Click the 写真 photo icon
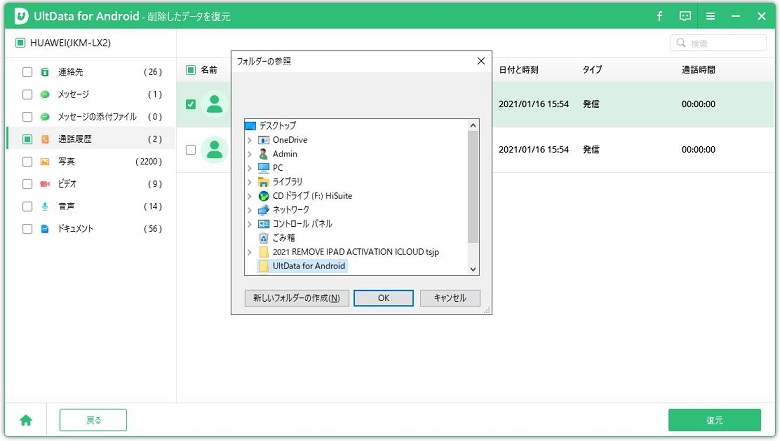 [x=45, y=162]
